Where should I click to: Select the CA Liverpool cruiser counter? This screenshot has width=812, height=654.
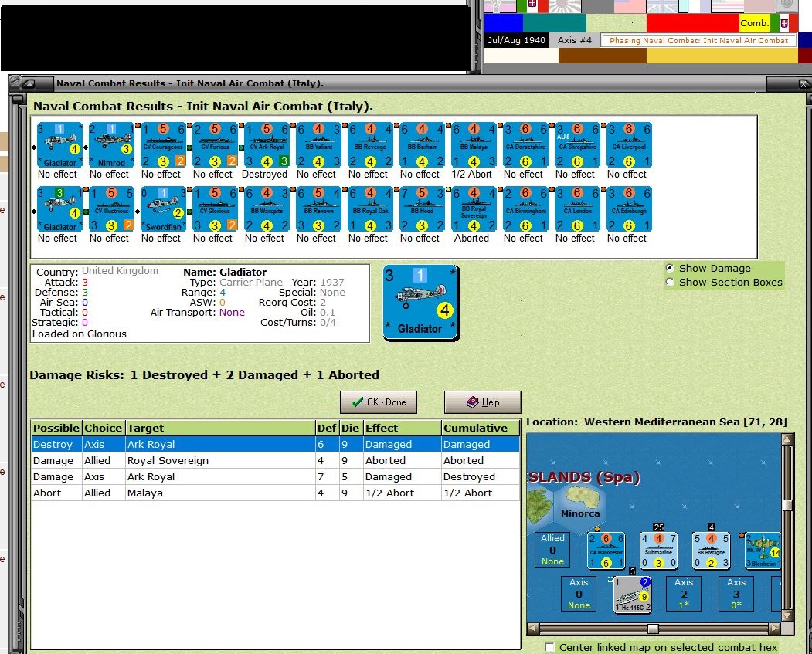[x=629, y=144]
